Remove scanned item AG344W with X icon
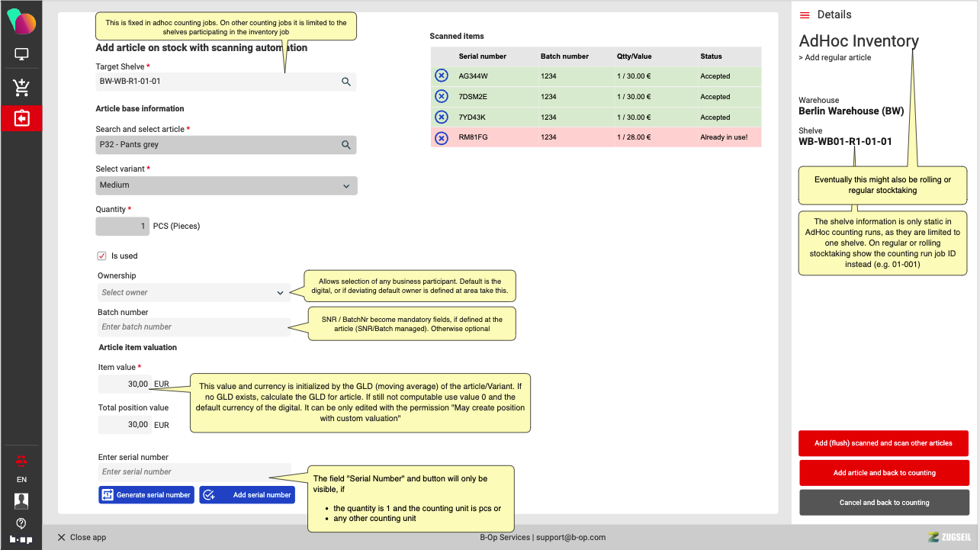The width and height of the screenshot is (980, 550). pos(442,76)
